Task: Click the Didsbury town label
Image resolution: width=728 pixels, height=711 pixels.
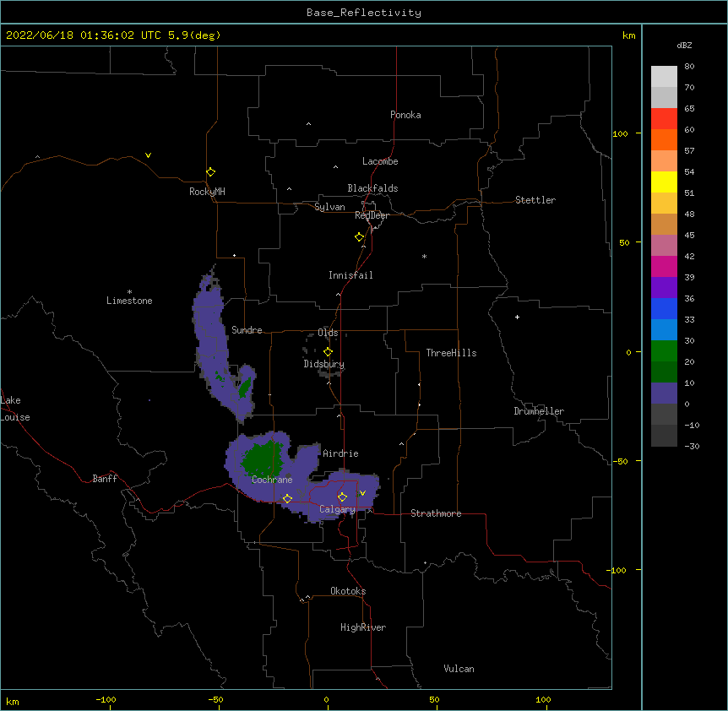Action: pyautogui.click(x=324, y=364)
